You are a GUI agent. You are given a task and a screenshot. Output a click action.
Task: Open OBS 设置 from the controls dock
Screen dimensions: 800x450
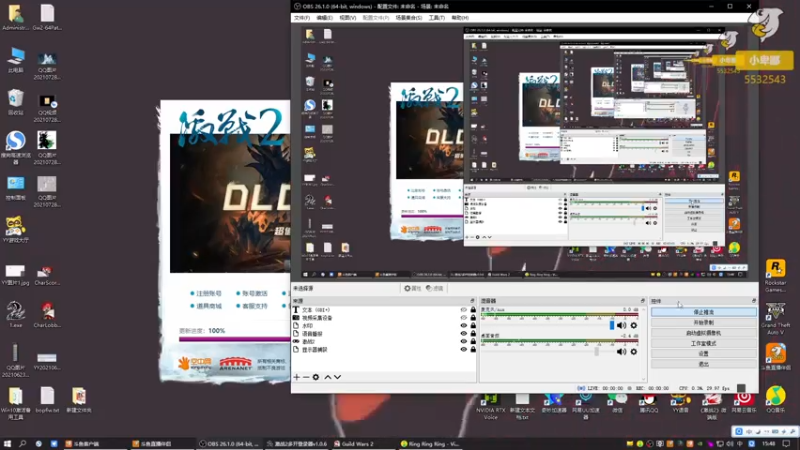(704, 354)
